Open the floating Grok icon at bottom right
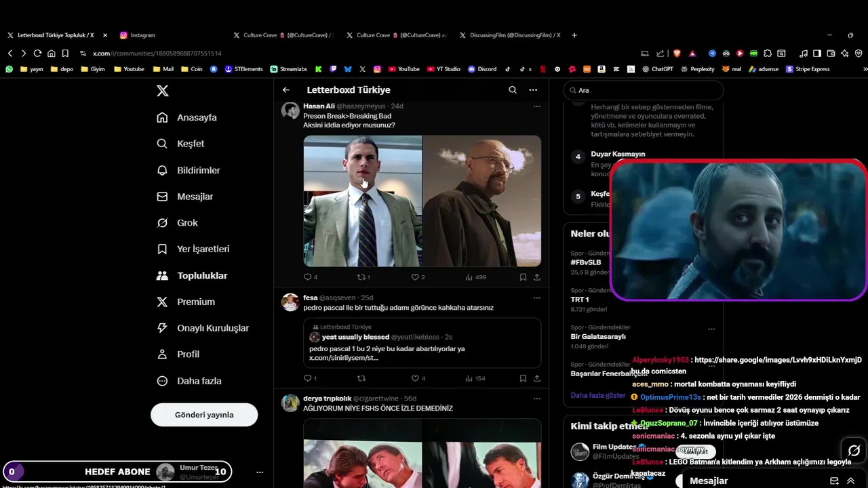 854,451
